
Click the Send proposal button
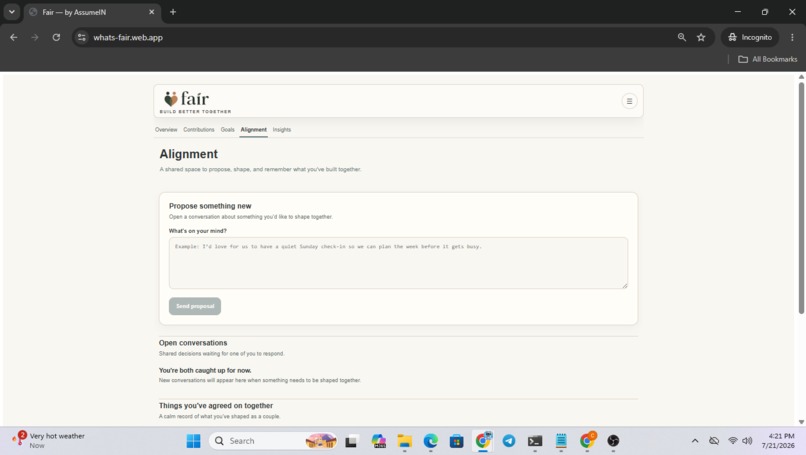[195, 306]
